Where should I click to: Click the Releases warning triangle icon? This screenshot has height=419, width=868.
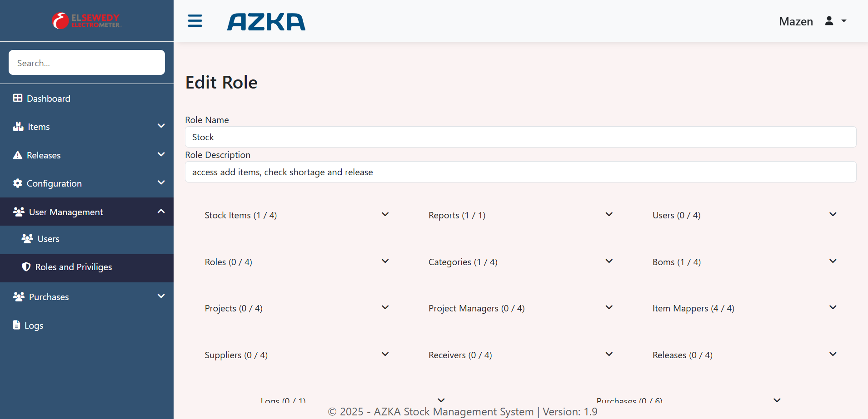click(18, 155)
